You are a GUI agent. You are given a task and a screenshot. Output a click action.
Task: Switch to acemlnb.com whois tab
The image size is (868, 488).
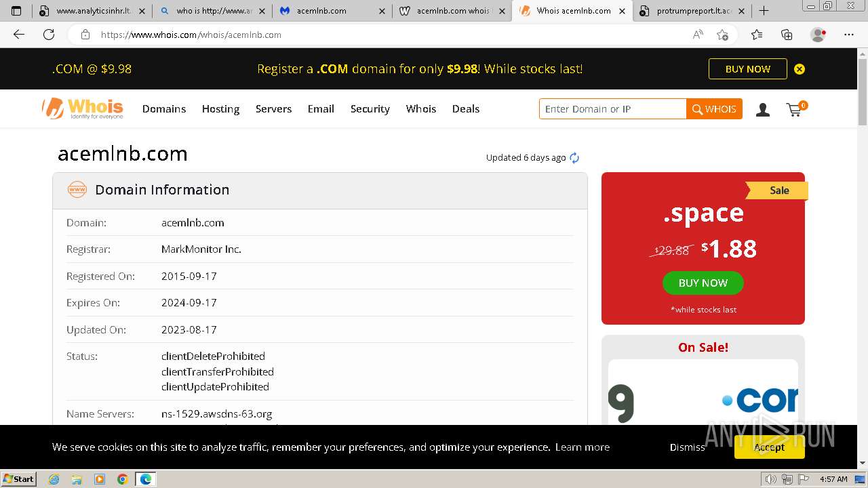point(452,11)
